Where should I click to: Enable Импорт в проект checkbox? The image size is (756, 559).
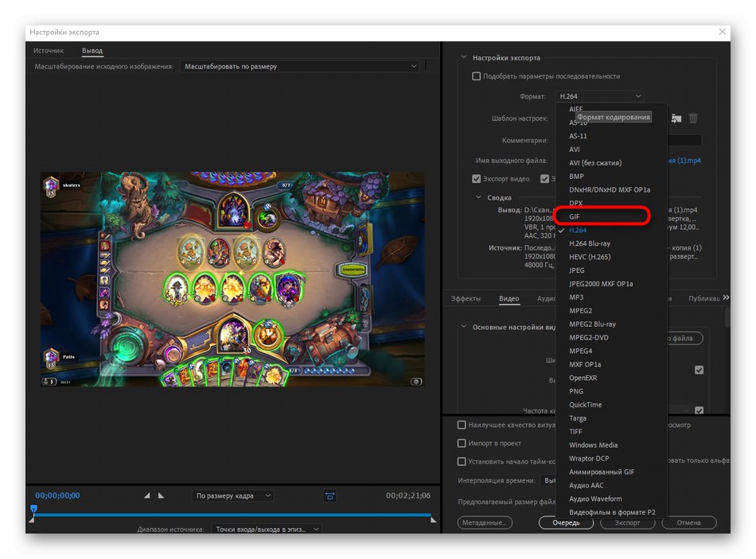462,444
